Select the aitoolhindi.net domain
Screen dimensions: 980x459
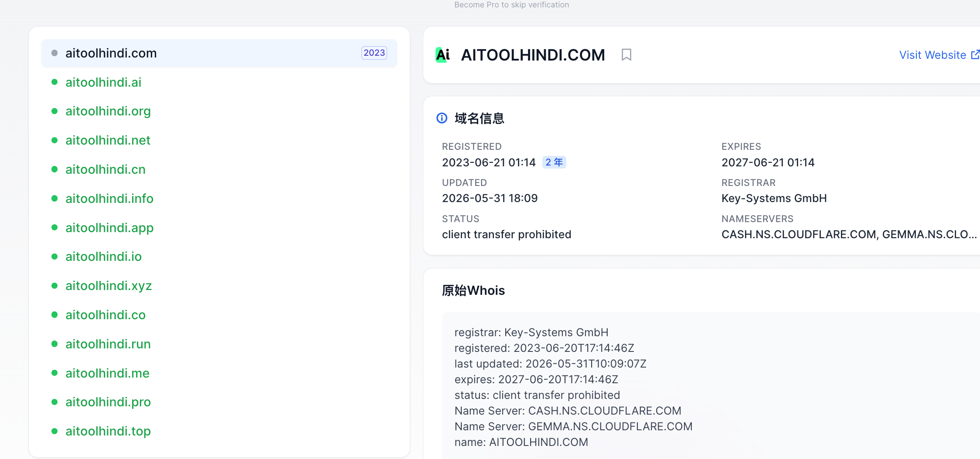click(108, 140)
